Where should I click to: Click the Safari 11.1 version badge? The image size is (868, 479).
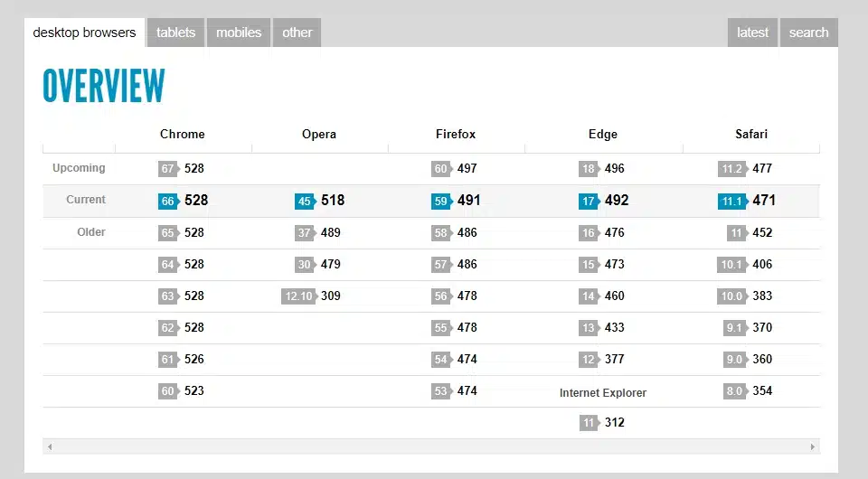pyautogui.click(x=731, y=201)
